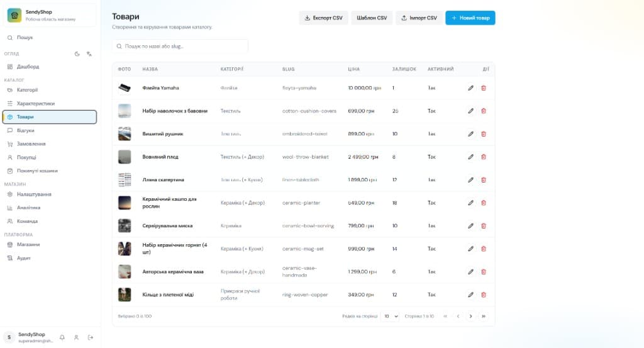Edit Набір керамічних горнят row
Screen dimensions: 644x348
470,249
